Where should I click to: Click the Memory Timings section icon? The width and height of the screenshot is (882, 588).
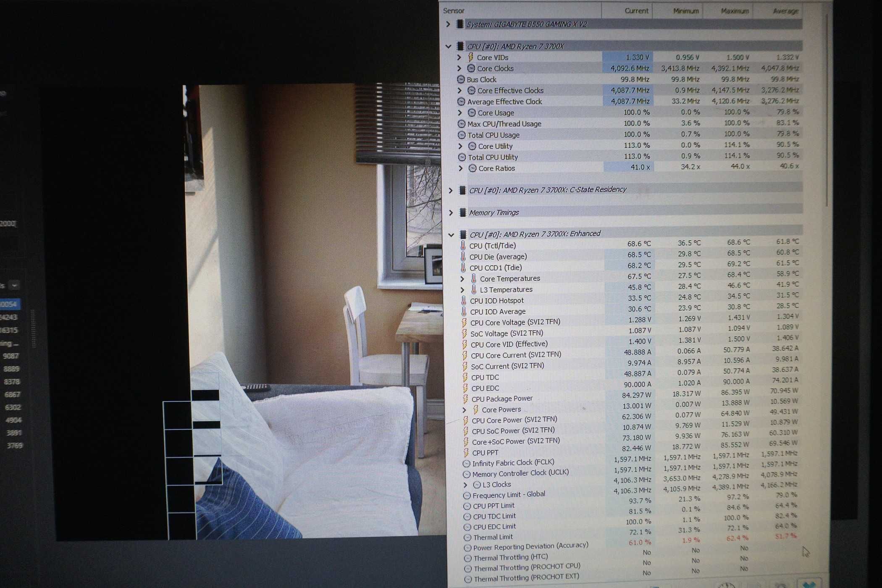point(465,211)
